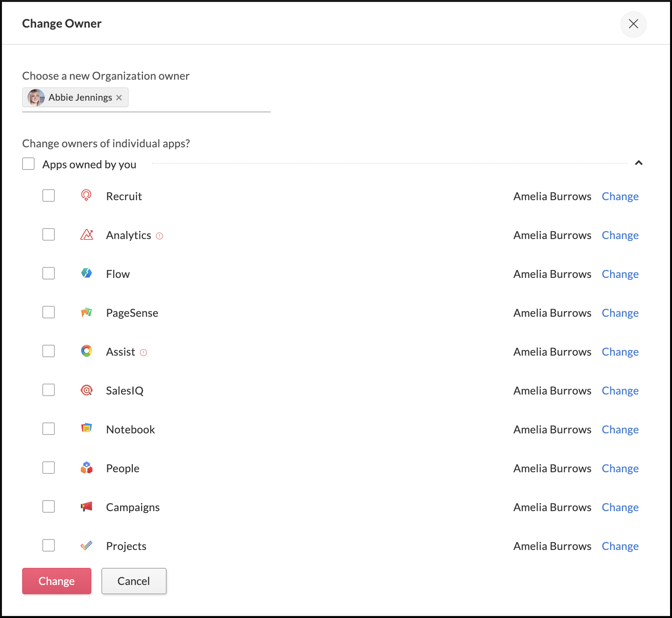Click the SalesIQ app icon
This screenshot has width=672, height=618.
coord(87,390)
